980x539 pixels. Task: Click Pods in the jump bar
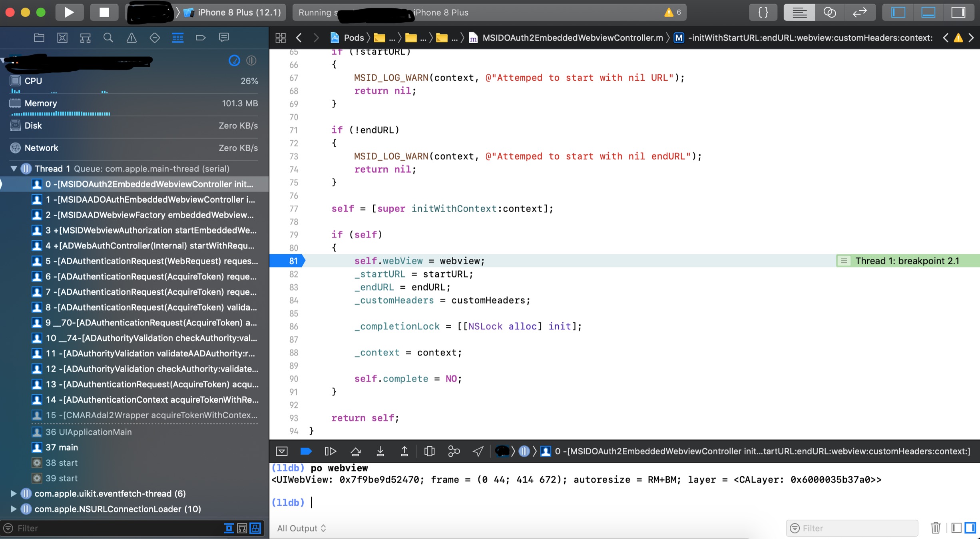[353, 38]
